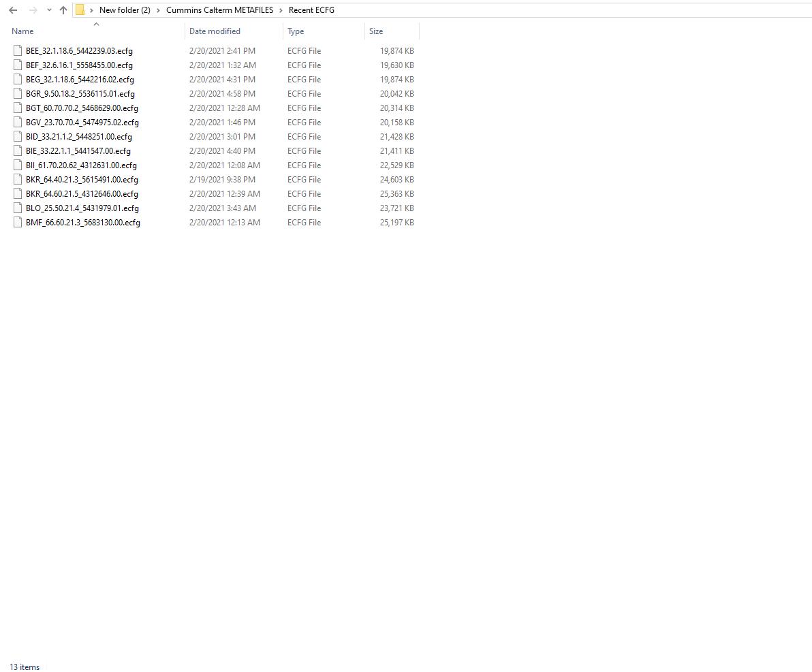Click date 2/19/2021 9:38 PM
The width and height of the screenshot is (812, 672).
[222, 180]
